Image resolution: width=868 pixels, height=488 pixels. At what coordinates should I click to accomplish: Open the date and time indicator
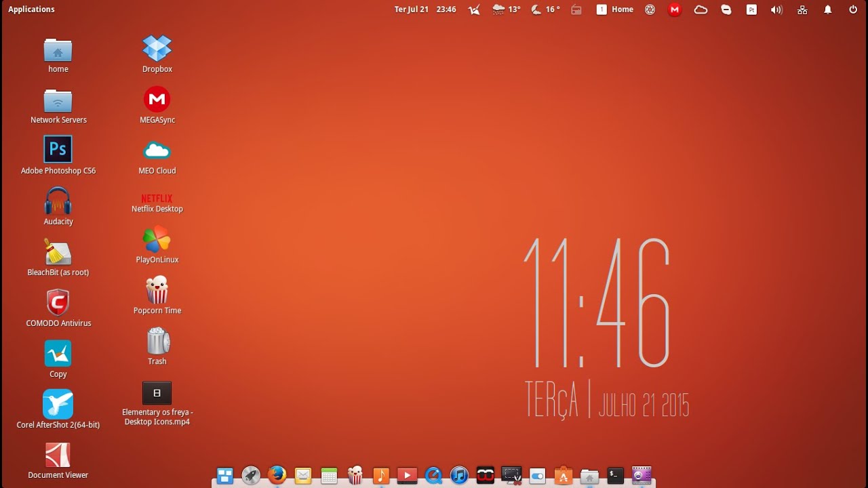[425, 9]
